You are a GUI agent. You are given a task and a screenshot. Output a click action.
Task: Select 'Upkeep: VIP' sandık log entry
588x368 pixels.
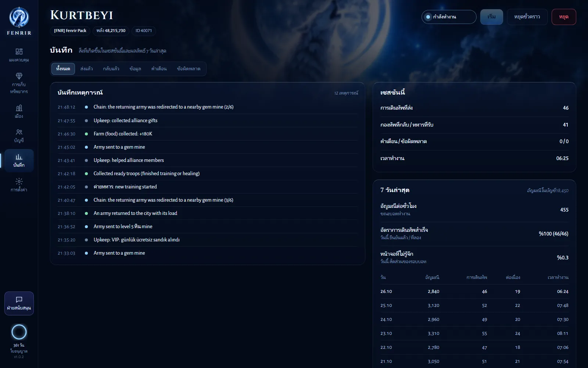(x=207, y=240)
